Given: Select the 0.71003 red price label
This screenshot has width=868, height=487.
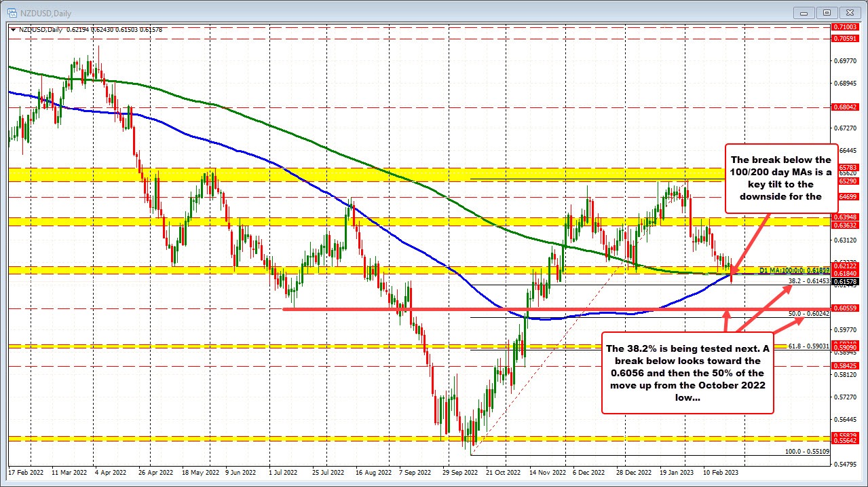Looking at the screenshot, I should (x=846, y=26).
